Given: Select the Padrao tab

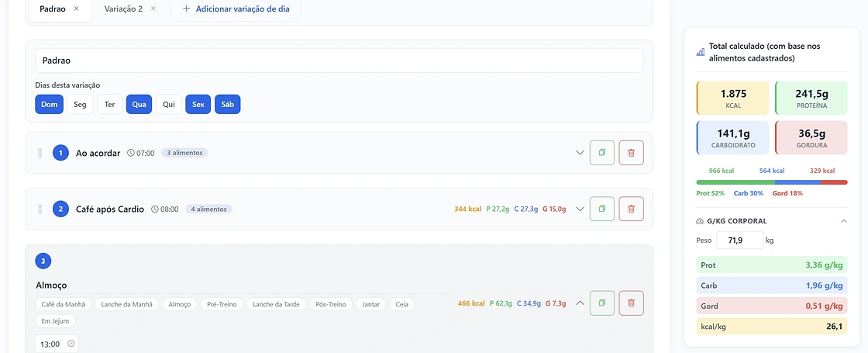Looking at the screenshot, I should click(x=53, y=9).
